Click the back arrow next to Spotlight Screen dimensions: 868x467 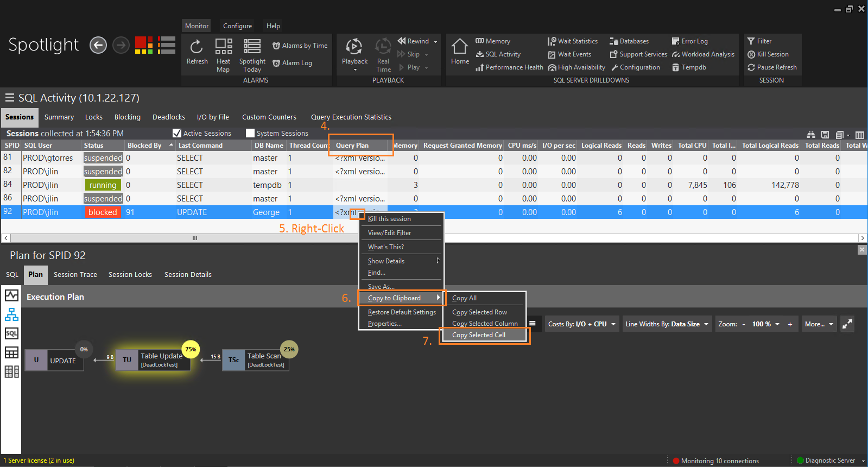pos(98,45)
